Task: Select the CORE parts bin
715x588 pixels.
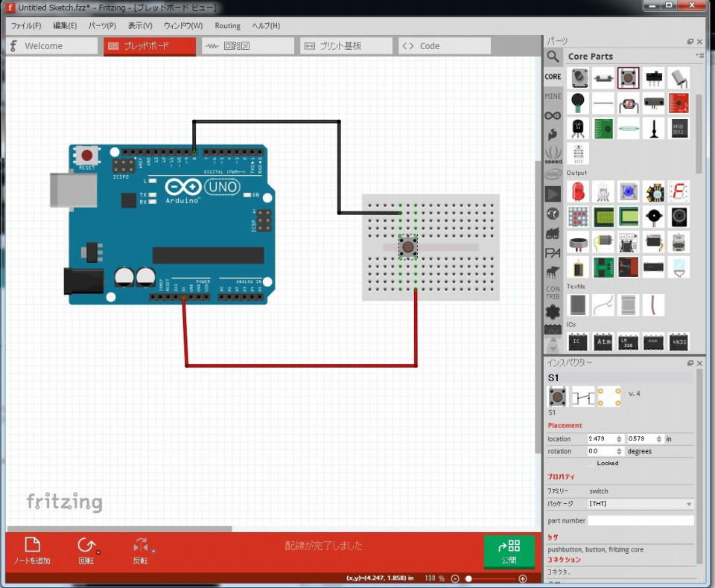Action: point(553,77)
